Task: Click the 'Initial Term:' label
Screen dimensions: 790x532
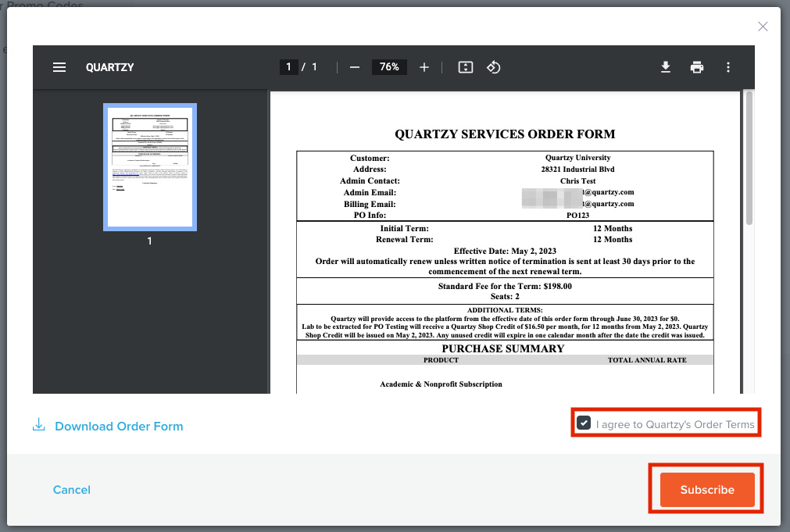Action: click(405, 228)
